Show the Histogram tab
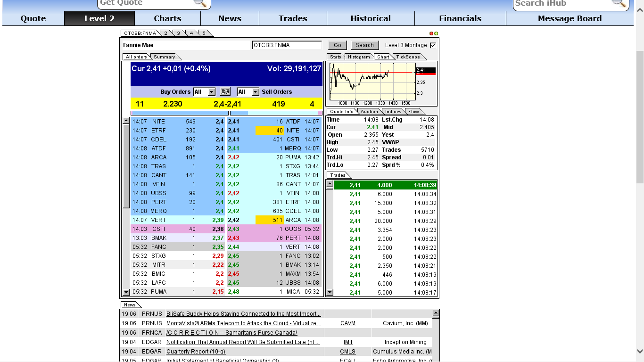 pos(359,57)
